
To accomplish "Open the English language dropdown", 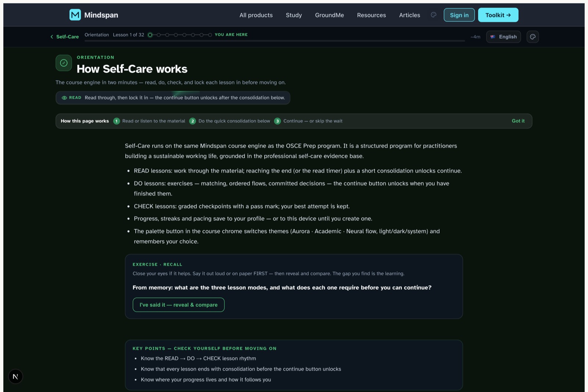I will [503, 37].
